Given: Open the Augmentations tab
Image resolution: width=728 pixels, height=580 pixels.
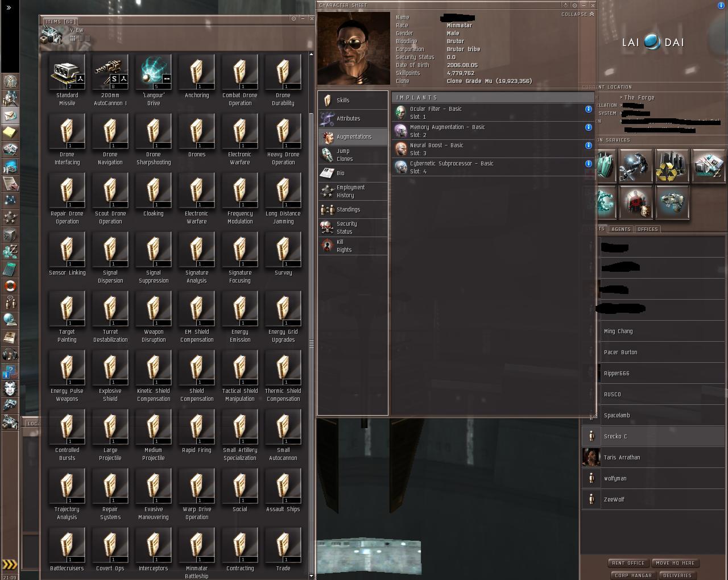Looking at the screenshot, I should [x=353, y=136].
